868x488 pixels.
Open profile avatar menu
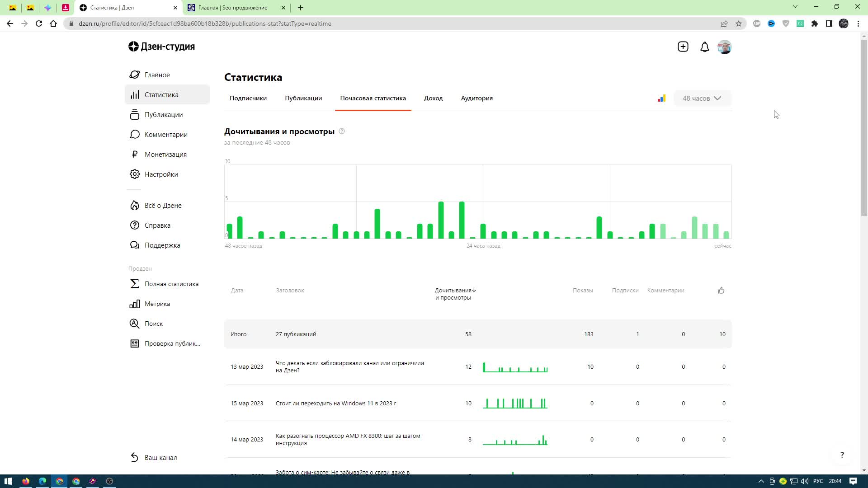[x=724, y=47]
